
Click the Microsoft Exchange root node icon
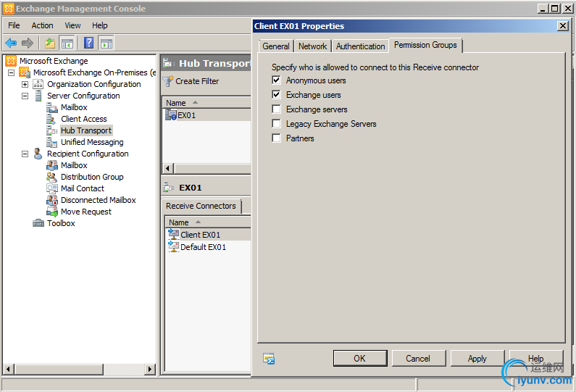pyautogui.click(x=11, y=61)
